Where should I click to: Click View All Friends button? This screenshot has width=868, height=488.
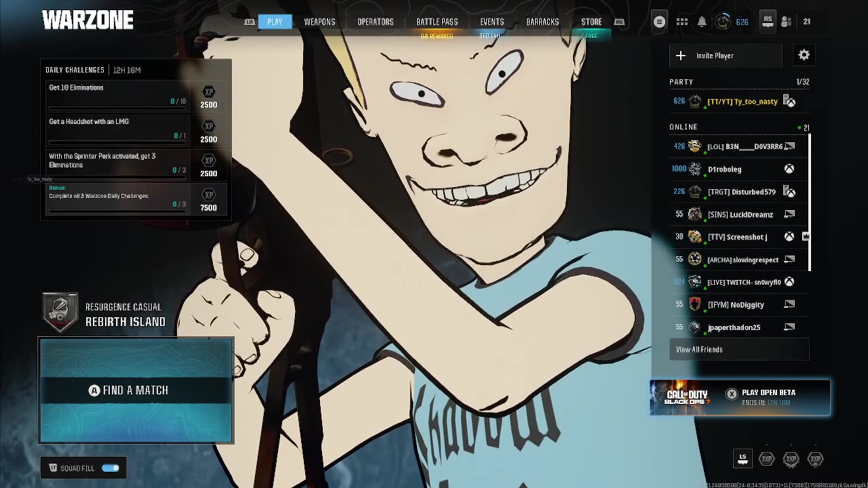(x=739, y=350)
